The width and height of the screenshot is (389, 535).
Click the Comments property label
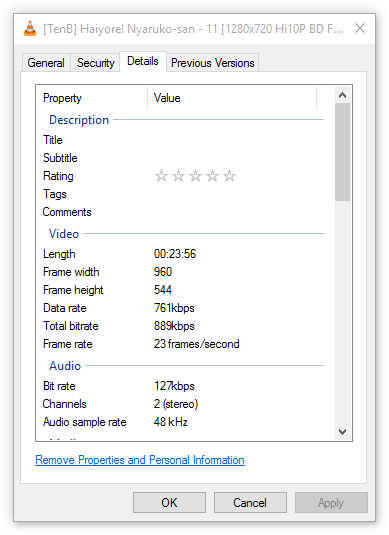[x=67, y=212]
